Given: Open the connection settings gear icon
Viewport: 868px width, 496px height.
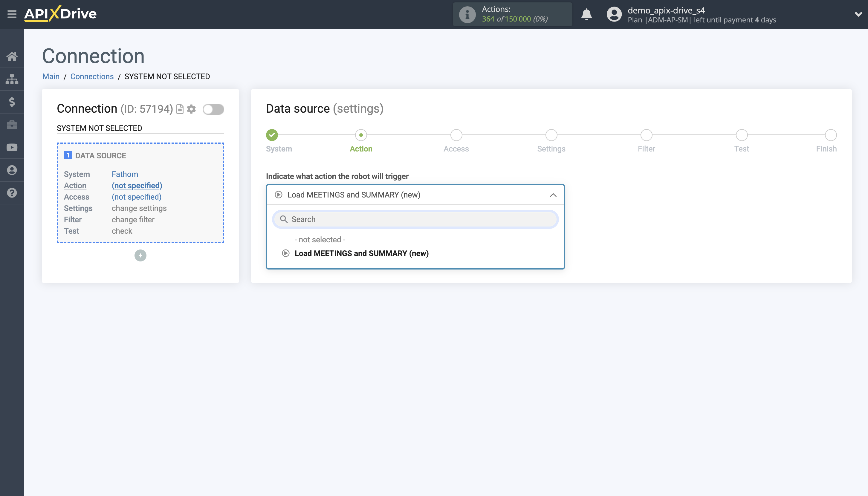Looking at the screenshot, I should tap(191, 109).
